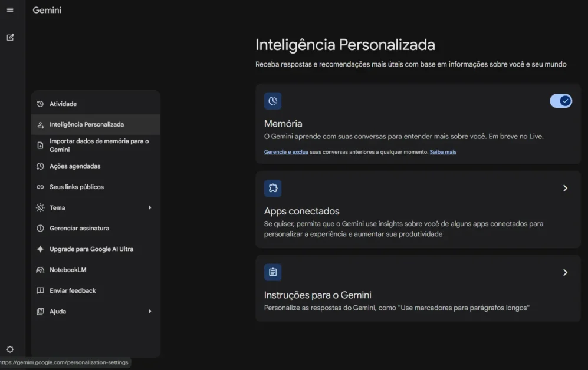Open Instruções para o Gemini chevron
This screenshot has width=588, height=370.
click(x=564, y=272)
